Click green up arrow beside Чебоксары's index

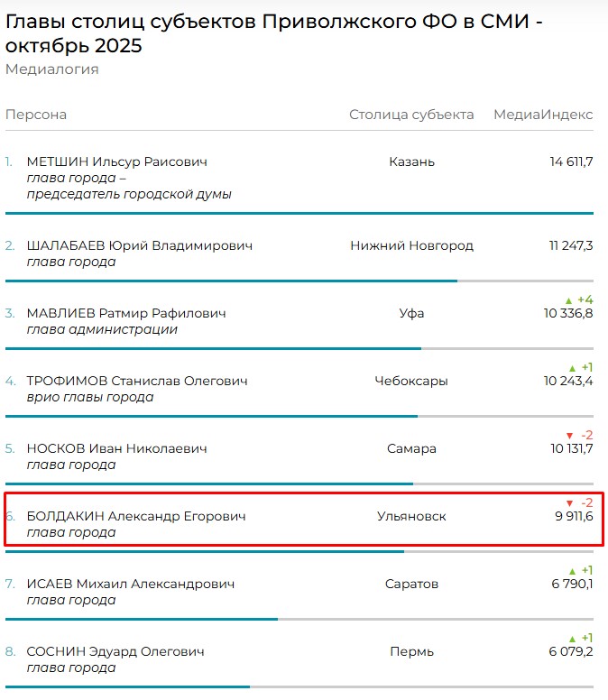[x=572, y=368]
